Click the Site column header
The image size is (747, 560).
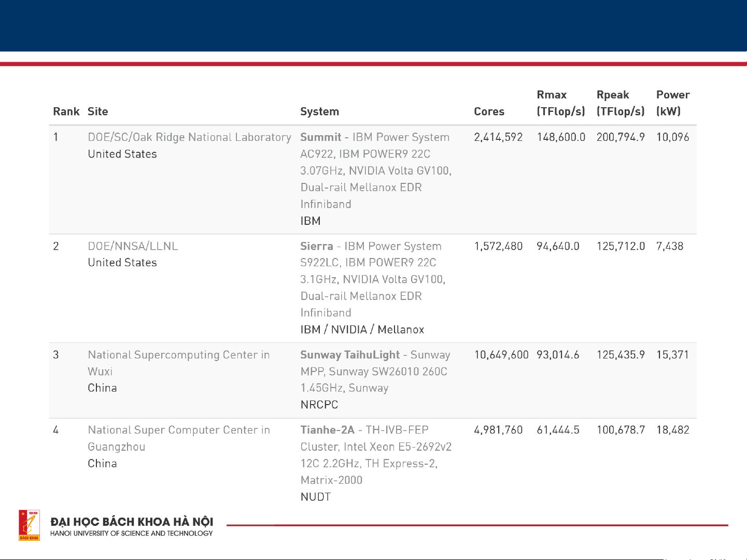[x=98, y=111]
